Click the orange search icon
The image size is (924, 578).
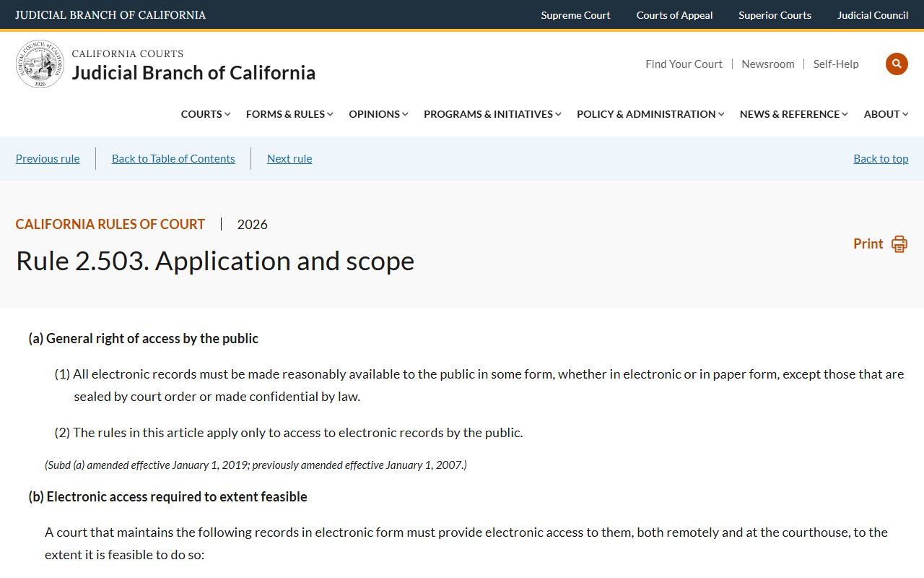[897, 64]
